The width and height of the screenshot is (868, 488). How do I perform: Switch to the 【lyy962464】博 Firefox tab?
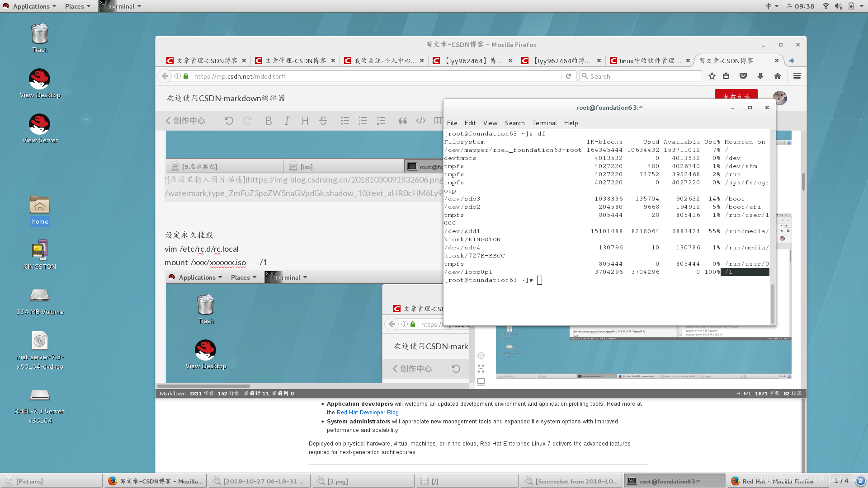pyautogui.click(x=472, y=61)
